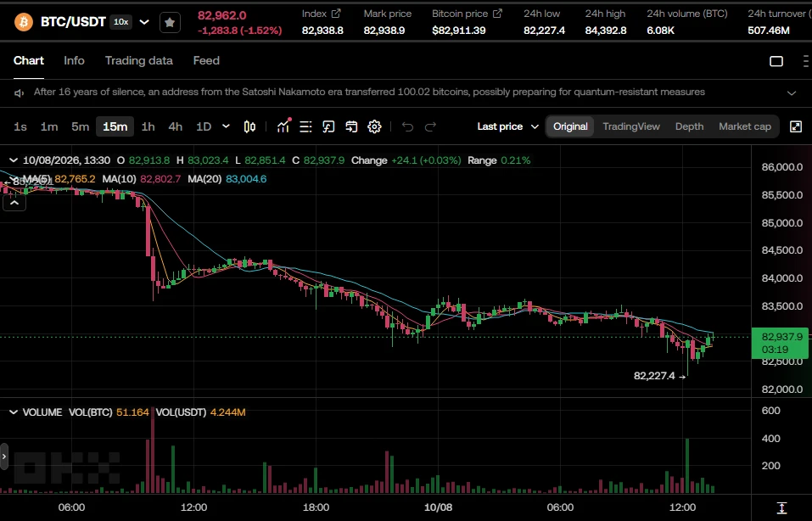Open the more timeframes dropdown after 1D
Screen dimensions: 812x521
pos(226,126)
